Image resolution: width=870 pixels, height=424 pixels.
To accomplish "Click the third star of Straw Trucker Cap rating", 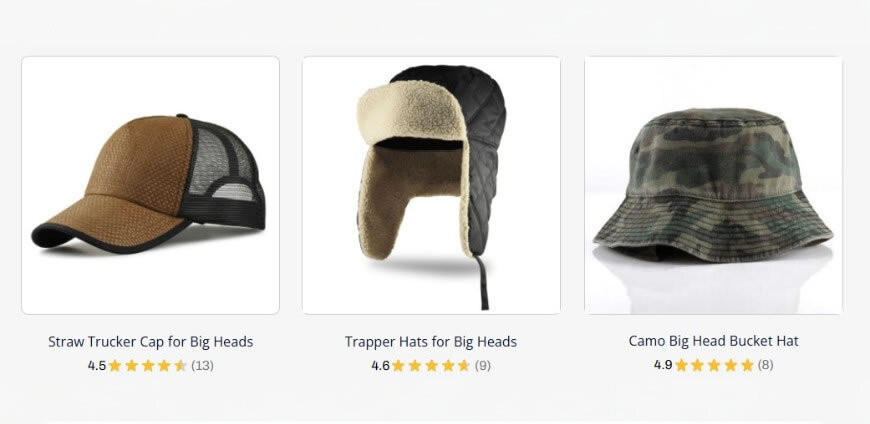I will click(x=148, y=365).
